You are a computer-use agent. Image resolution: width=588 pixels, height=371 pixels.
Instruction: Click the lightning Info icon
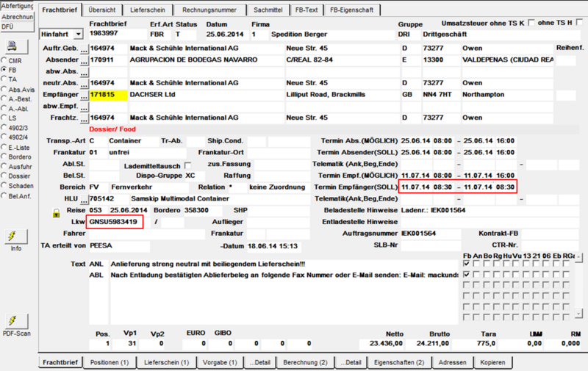(15, 237)
